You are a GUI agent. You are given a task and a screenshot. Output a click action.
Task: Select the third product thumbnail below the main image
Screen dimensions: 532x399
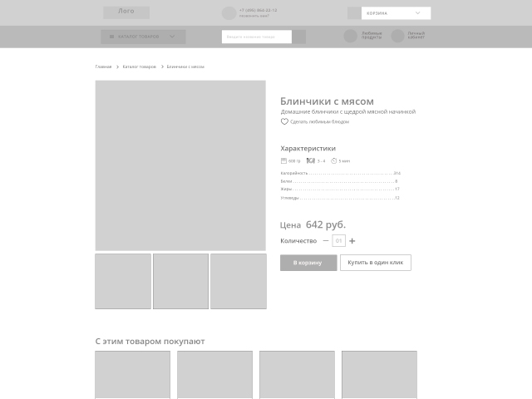pyautogui.click(x=239, y=281)
